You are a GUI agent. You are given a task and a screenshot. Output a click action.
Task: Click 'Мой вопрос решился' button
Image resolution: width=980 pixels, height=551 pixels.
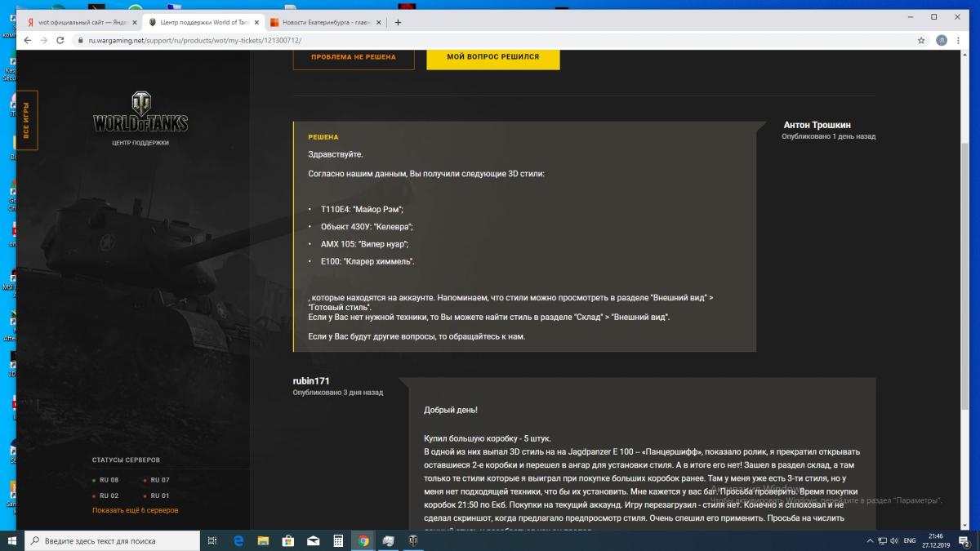(x=493, y=57)
